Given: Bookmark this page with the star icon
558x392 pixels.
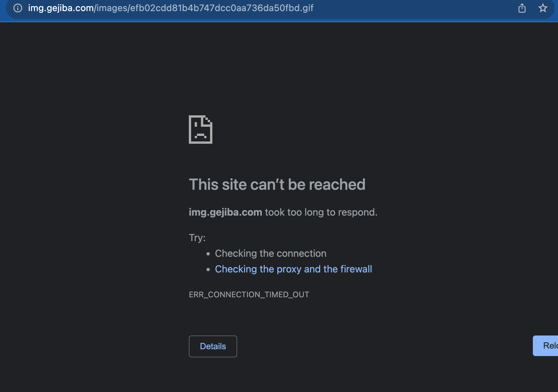Looking at the screenshot, I should coord(543,8).
